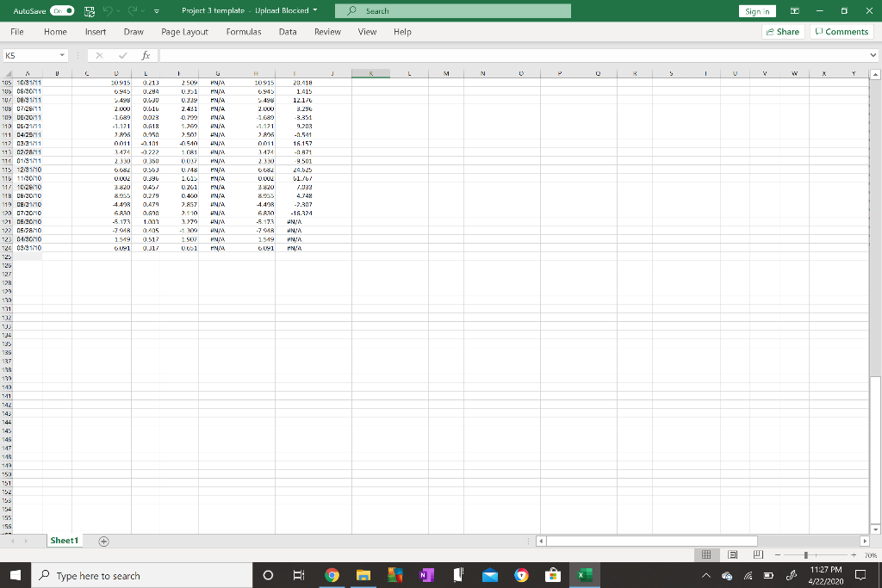The image size is (882, 588).
Task: Open Customize Quick Access Toolbar dropdown
Action: click(x=156, y=11)
